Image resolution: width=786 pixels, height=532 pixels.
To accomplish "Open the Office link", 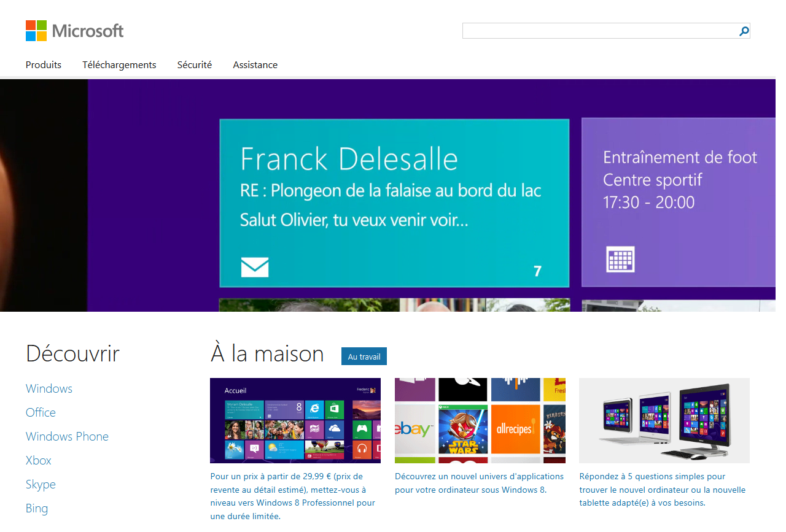I will (41, 412).
